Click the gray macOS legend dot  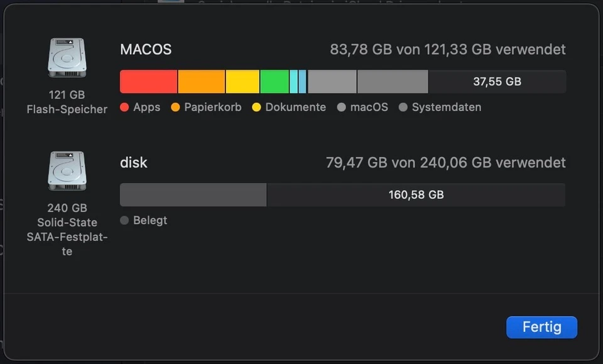340,107
